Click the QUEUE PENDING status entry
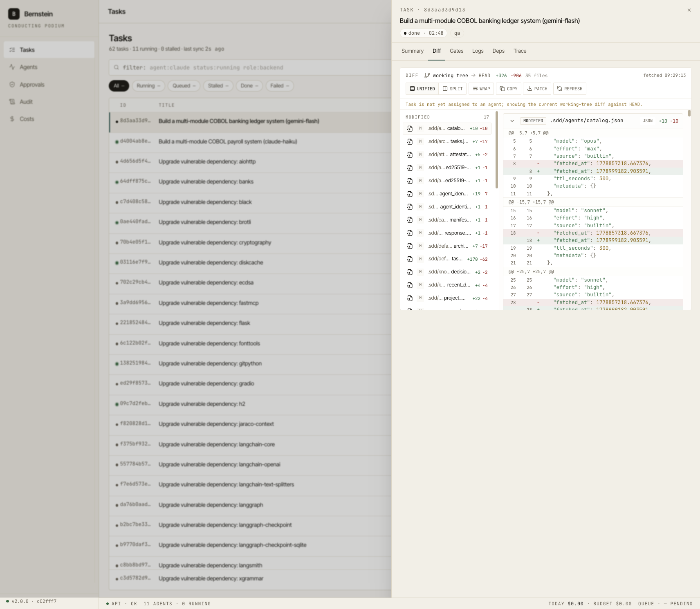 pyautogui.click(x=665, y=604)
